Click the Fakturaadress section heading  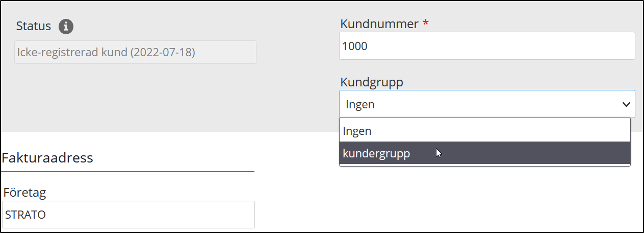pos(47,158)
